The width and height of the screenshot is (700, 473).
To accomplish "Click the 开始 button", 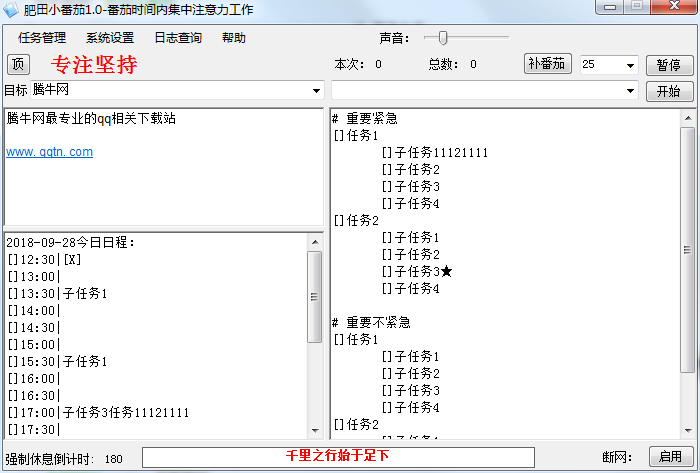I will (669, 91).
